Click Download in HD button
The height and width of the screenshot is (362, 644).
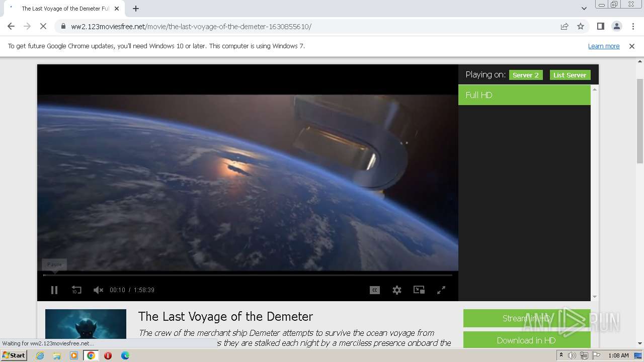tap(527, 340)
